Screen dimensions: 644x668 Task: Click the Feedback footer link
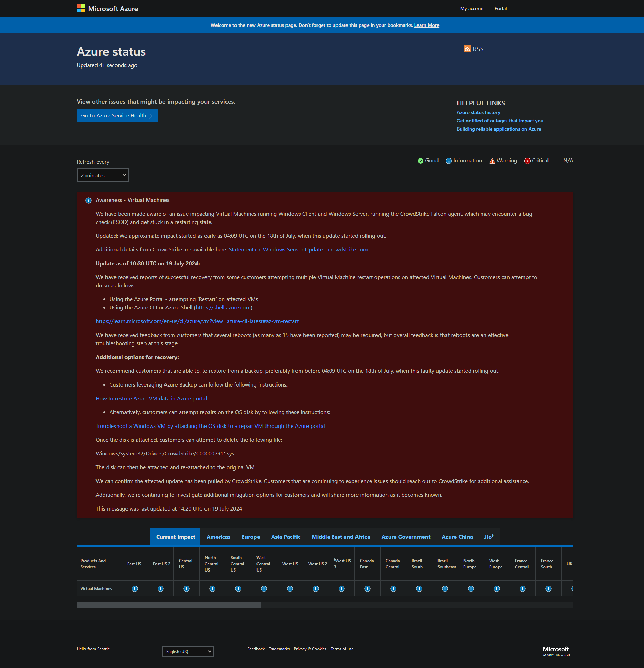(x=256, y=649)
